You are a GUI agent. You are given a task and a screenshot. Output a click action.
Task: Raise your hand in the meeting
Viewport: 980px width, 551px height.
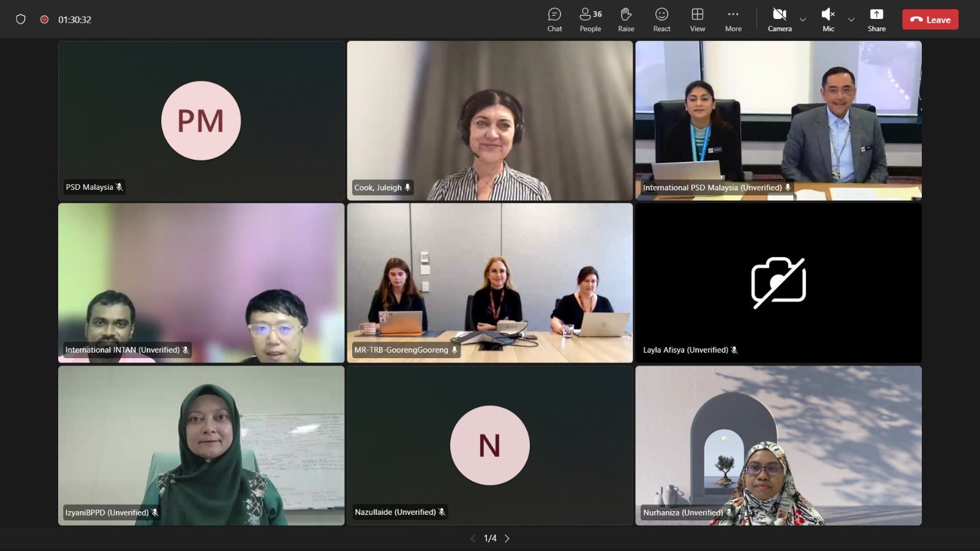point(626,20)
